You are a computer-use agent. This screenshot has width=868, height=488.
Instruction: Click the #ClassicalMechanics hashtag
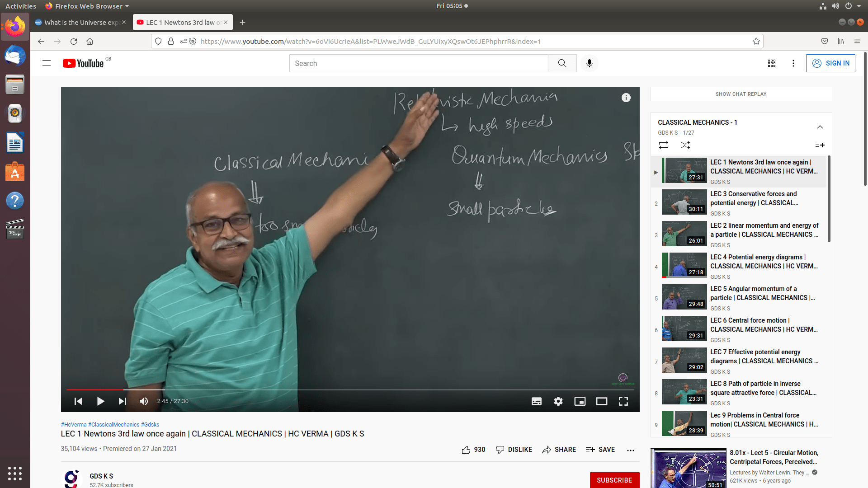pos(114,425)
